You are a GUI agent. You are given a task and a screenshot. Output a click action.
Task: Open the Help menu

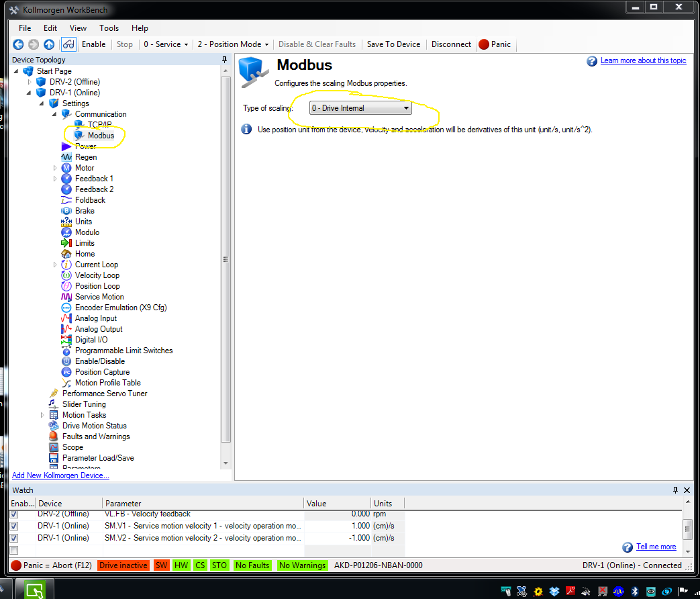tap(140, 28)
